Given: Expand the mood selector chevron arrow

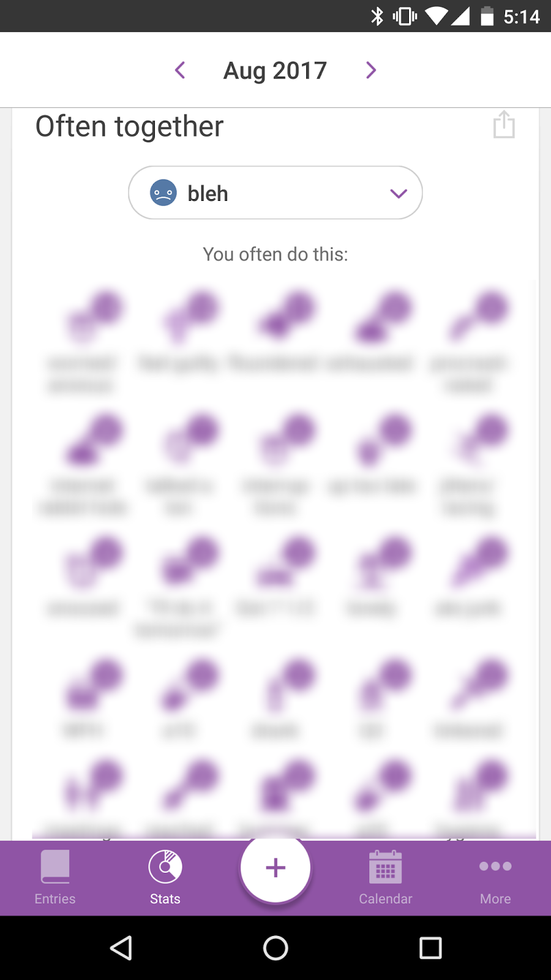Looking at the screenshot, I should (x=398, y=194).
